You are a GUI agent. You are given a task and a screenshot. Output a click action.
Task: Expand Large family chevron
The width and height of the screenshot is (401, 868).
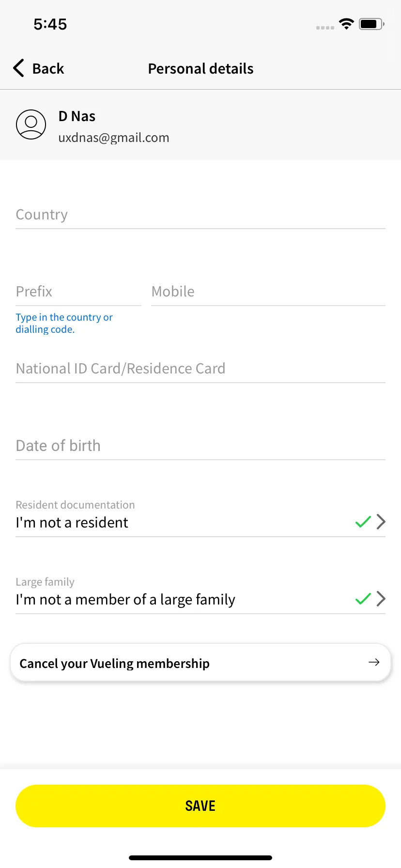tap(381, 599)
